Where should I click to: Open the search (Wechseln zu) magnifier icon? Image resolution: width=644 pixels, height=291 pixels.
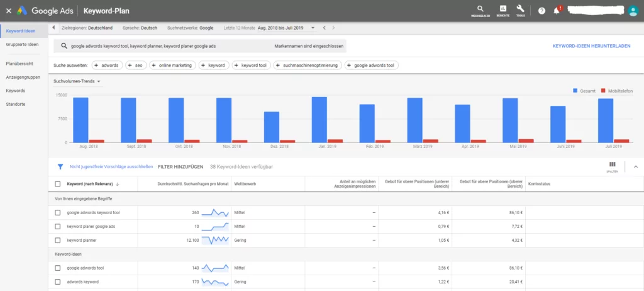tap(480, 9)
